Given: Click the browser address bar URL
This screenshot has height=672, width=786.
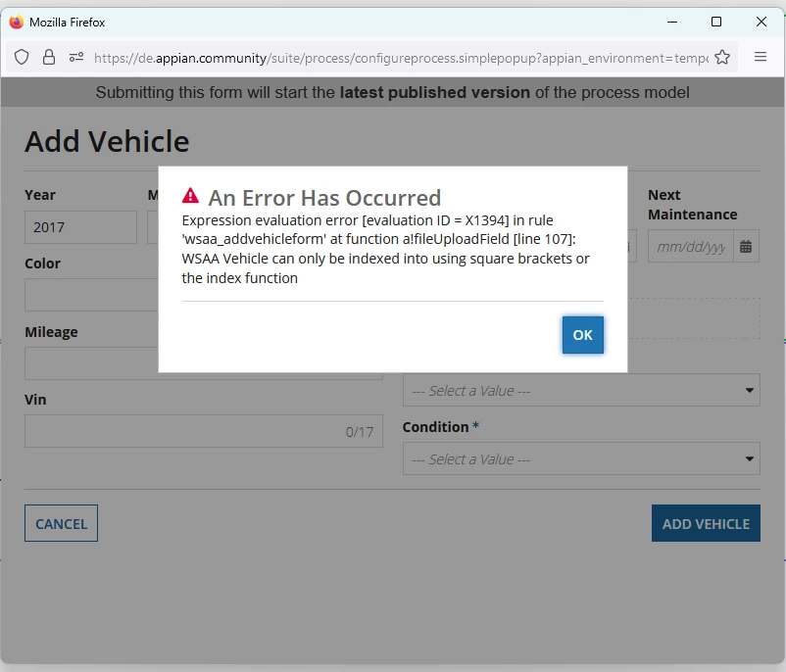Looking at the screenshot, I should pos(401,58).
